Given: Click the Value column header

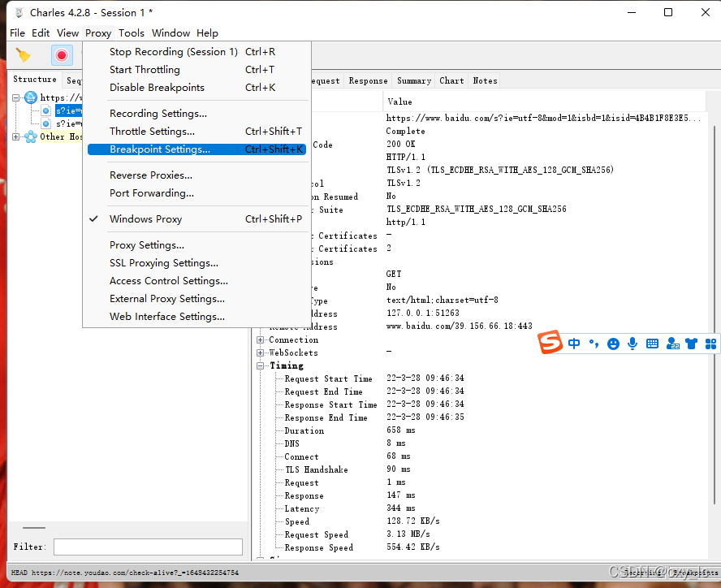Looking at the screenshot, I should (x=544, y=102).
